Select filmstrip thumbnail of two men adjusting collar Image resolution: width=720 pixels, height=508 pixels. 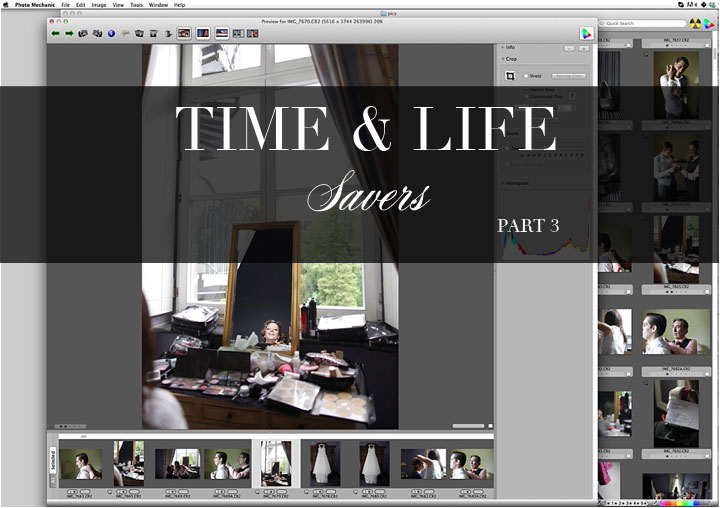click(x=227, y=464)
